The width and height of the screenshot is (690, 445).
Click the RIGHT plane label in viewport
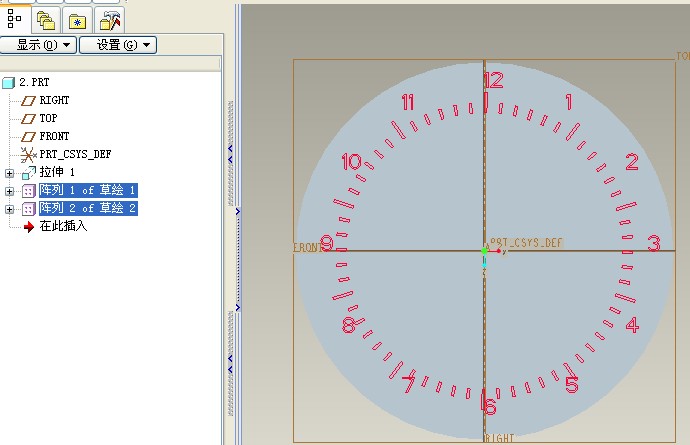click(499, 438)
